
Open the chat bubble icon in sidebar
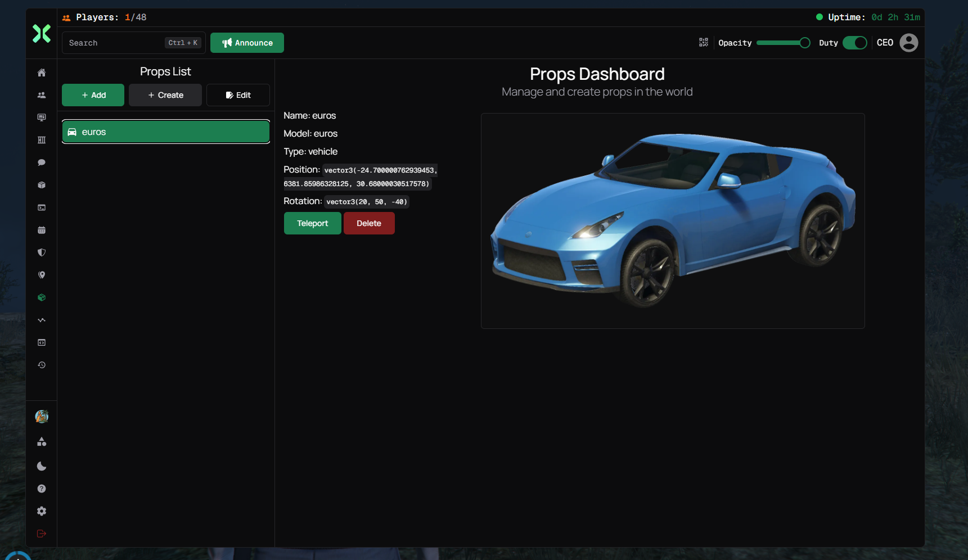click(42, 162)
